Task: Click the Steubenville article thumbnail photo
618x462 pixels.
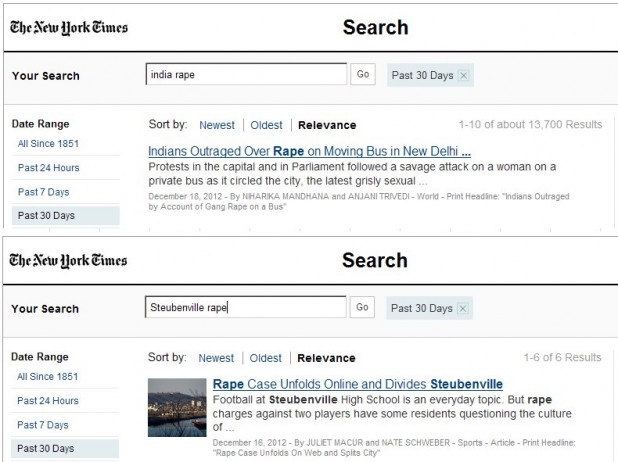Action: [177, 408]
